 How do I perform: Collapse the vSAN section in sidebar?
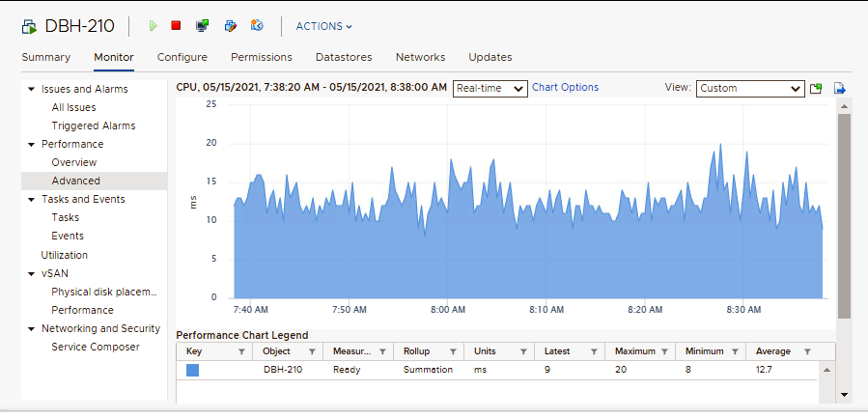[x=32, y=273]
